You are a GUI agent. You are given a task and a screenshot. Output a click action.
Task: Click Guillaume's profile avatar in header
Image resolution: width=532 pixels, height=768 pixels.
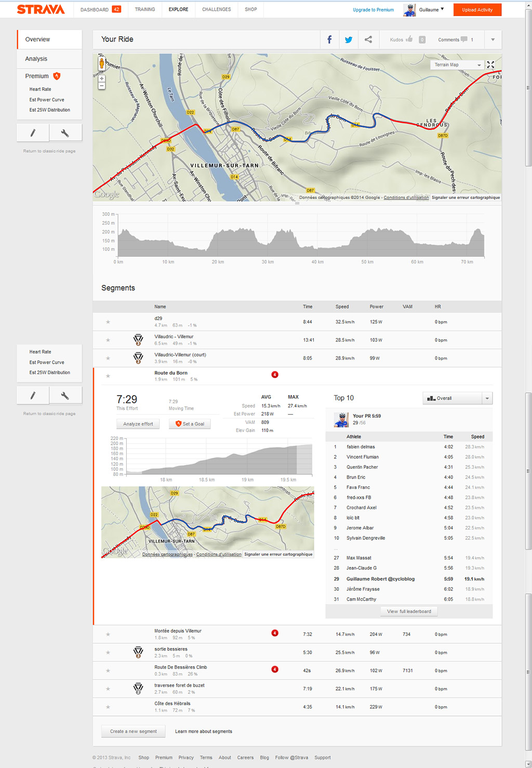(x=409, y=10)
